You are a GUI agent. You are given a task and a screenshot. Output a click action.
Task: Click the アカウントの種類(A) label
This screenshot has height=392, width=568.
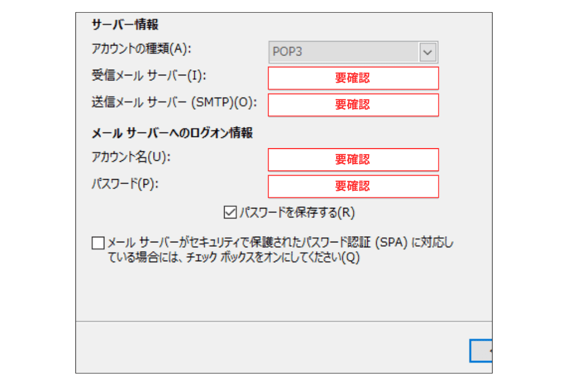click(x=141, y=49)
